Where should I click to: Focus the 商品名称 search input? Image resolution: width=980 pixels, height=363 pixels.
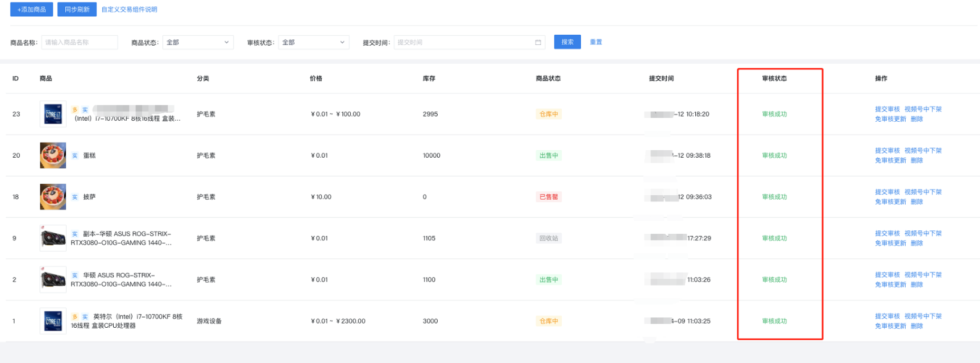tap(79, 43)
